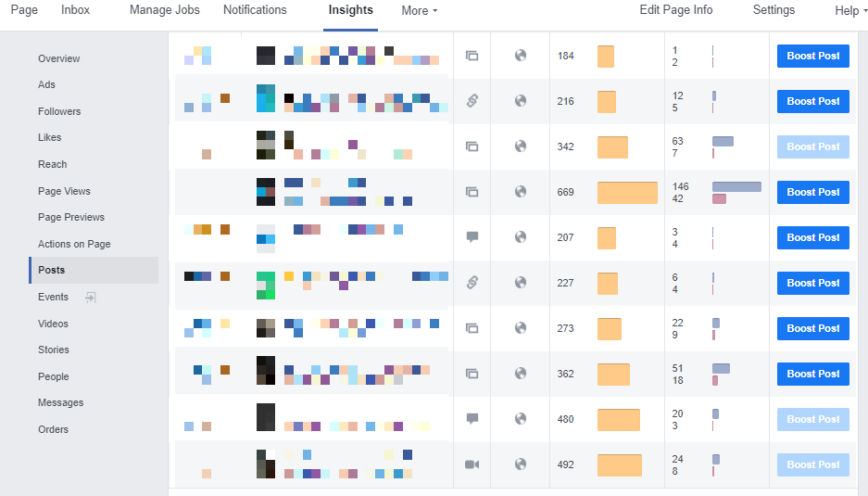The height and width of the screenshot is (496, 868).
Task: Click the arrow icon next to Events in the sidebar
Action: [91, 298]
